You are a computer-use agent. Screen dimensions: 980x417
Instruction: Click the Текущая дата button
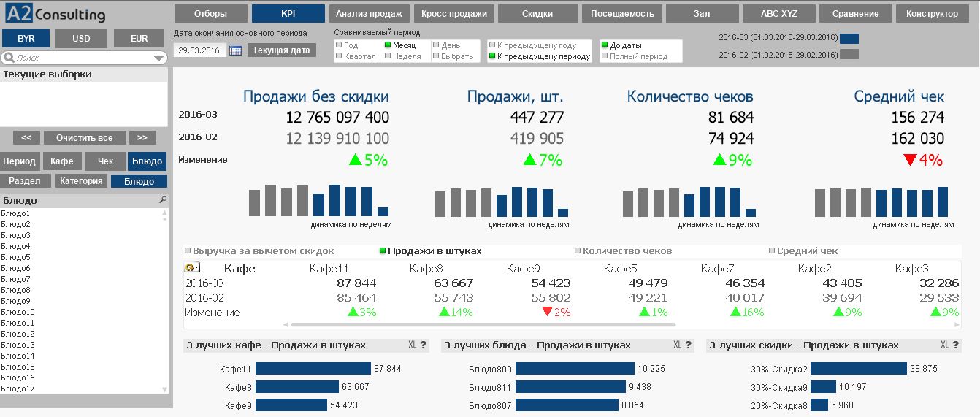coord(282,50)
